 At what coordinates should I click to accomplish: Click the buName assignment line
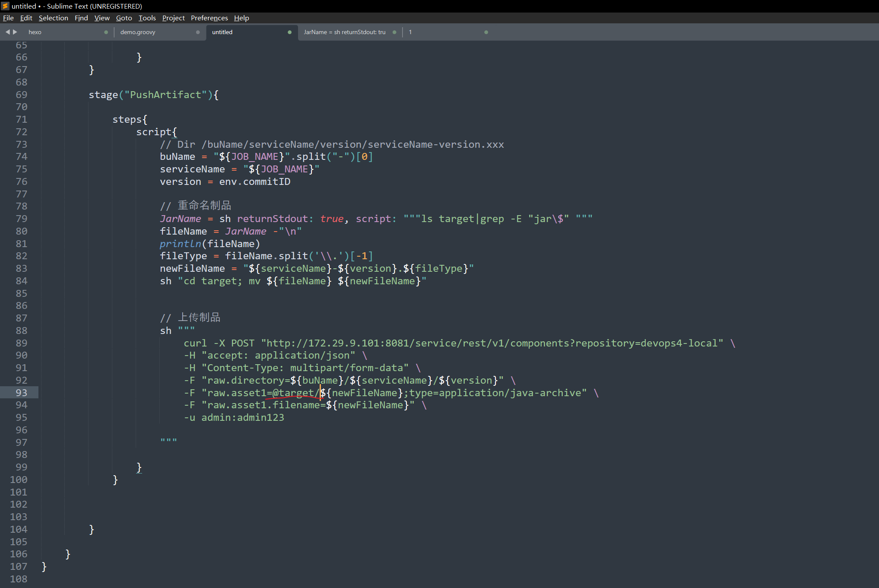point(266,157)
